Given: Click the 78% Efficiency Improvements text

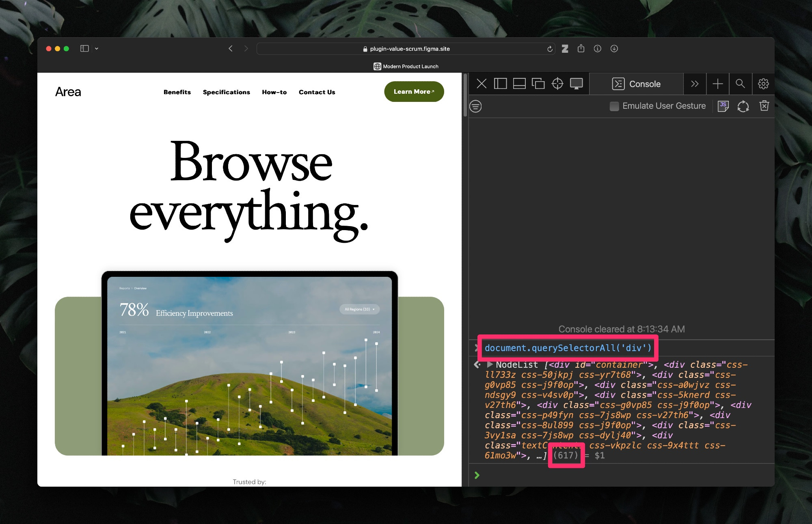Looking at the screenshot, I should coord(176,310).
